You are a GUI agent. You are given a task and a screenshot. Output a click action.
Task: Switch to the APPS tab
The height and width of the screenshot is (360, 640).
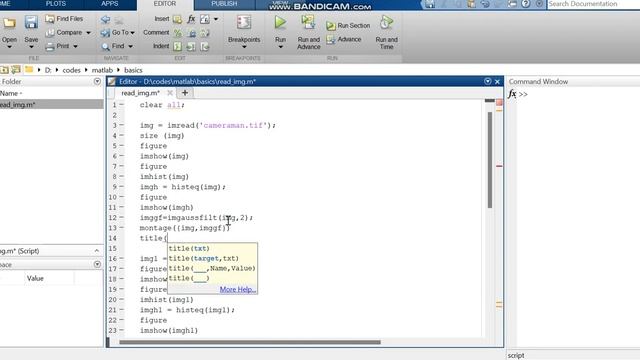tap(109, 4)
